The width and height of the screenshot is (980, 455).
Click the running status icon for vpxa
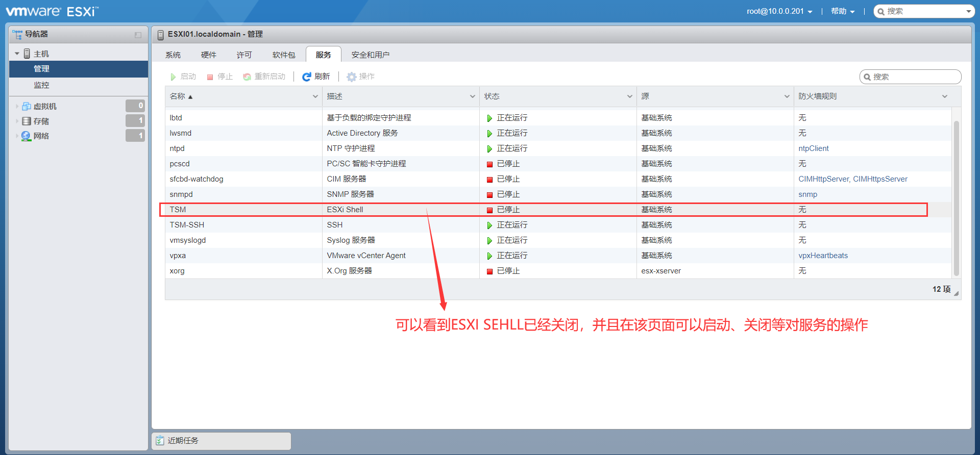pyautogui.click(x=489, y=256)
